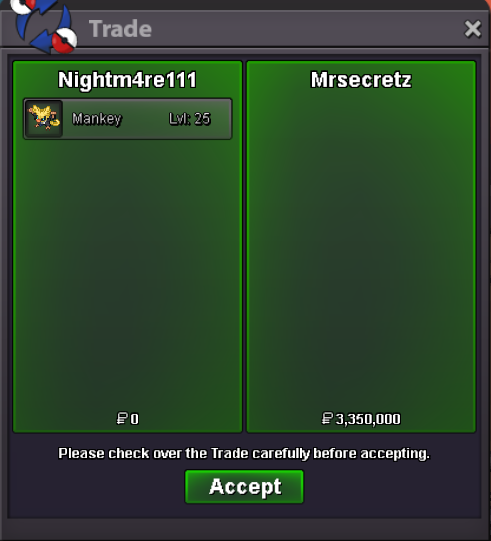Viewport: 491px width, 541px height.
Task: Click Pokédollar icon beside the 0 amount
Action: coord(122,419)
